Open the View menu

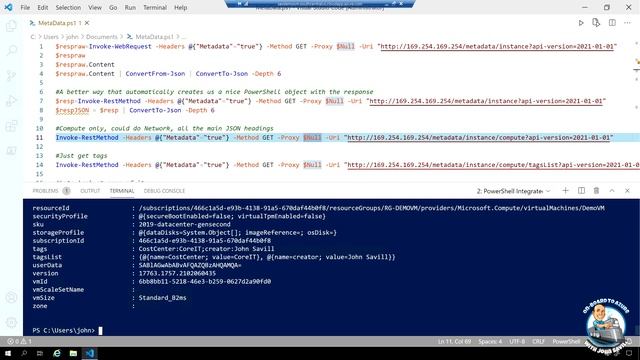(x=95, y=7)
